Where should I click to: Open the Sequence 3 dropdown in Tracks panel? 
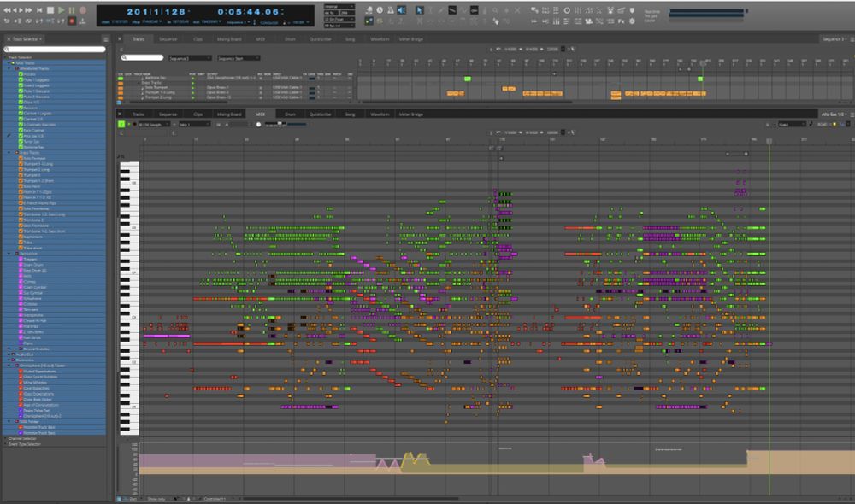pos(189,58)
